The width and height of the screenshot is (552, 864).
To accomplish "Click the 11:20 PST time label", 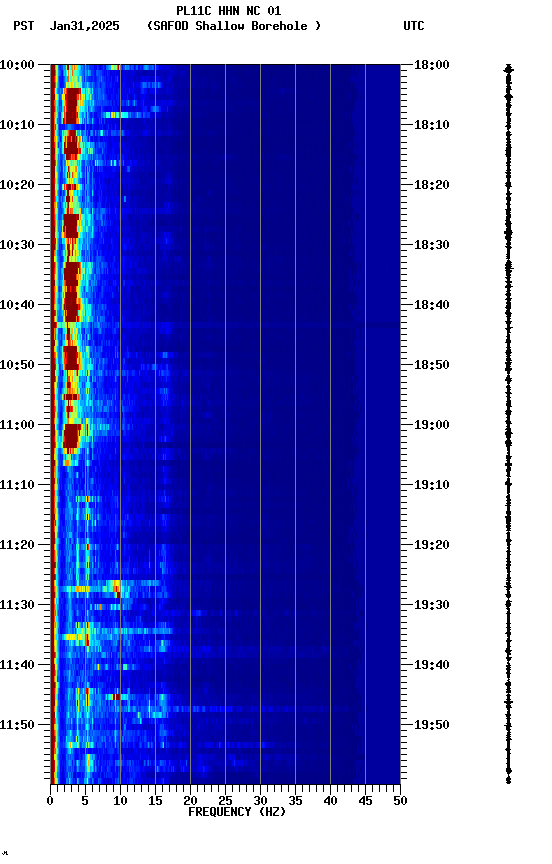I will pos(17,546).
